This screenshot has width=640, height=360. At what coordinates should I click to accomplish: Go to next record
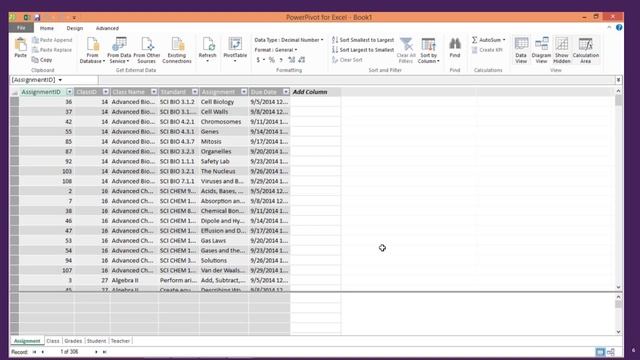[96, 352]
